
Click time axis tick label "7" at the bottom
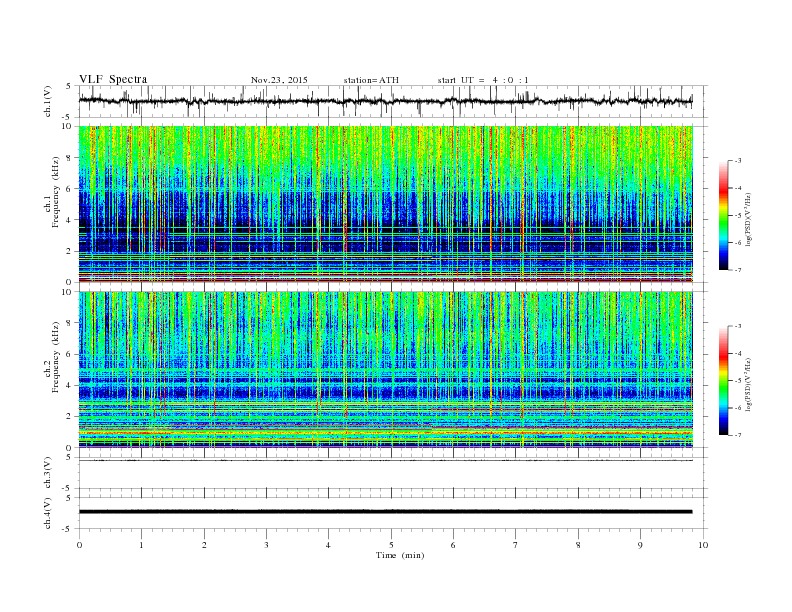516,545
